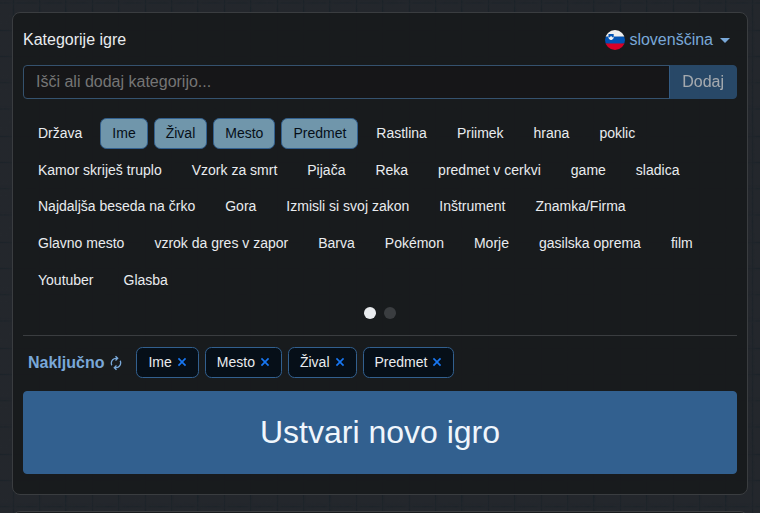Remove the Mesto tag via its x

click(265, 362)
